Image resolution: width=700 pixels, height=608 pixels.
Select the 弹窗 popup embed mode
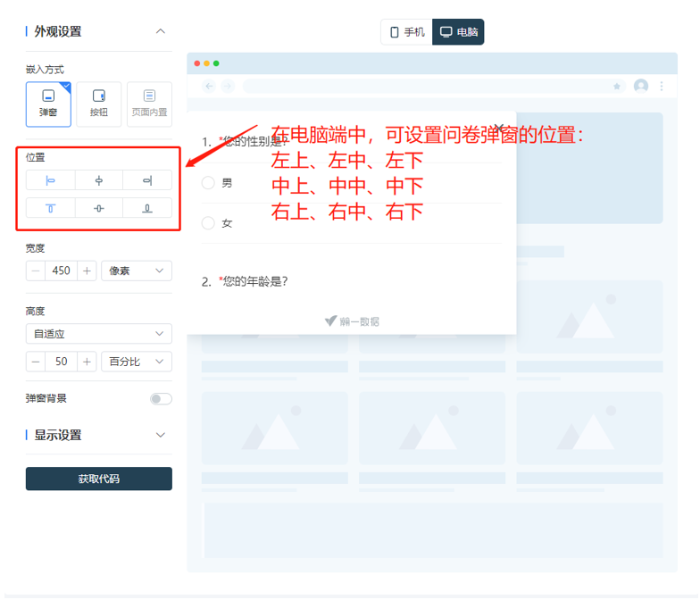point(48,104)
